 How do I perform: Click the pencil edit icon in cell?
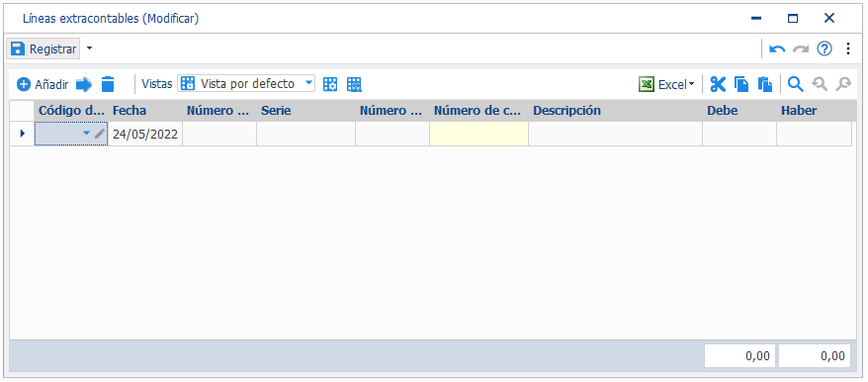coord(100,133)
